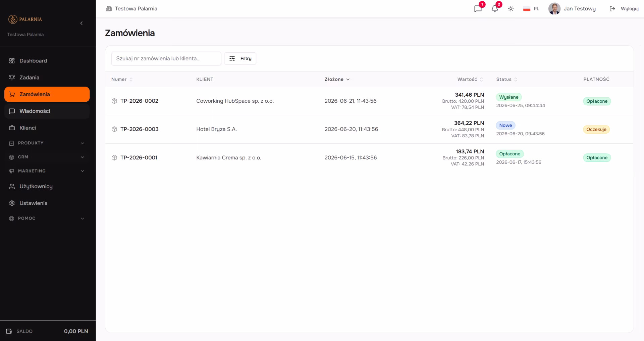Click the package icon beside TP-2026-0002
Image resolution: width=644 pixels, height=341 pixels.
(x=114, y=101)
